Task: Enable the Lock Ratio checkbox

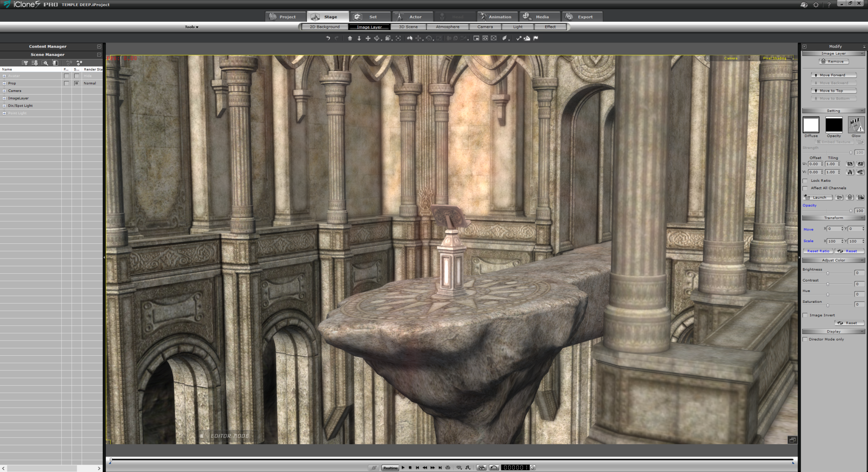Action: pos(805,181)
